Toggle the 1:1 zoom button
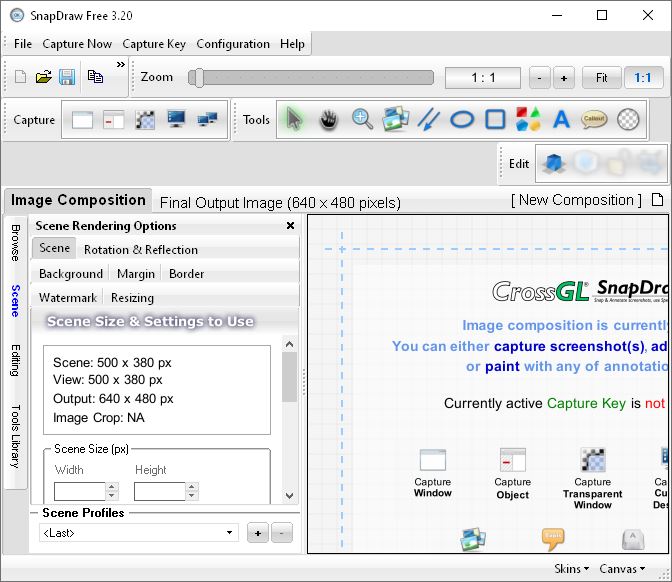672x582 pixels. [642, 78]
